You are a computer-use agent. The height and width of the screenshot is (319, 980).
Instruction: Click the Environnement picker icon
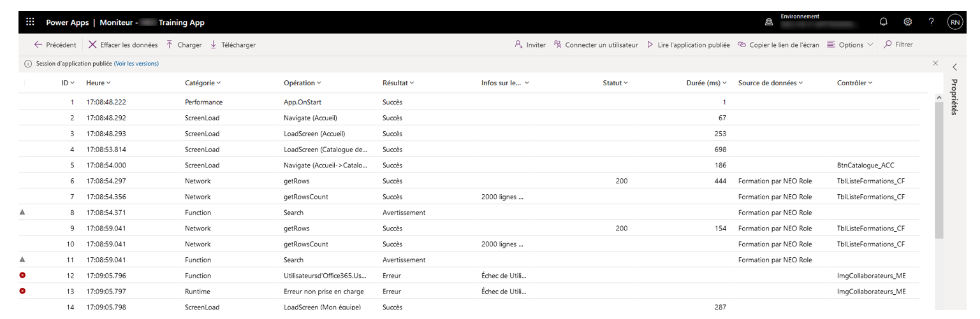pyautogui.click(x=769, y=22)
